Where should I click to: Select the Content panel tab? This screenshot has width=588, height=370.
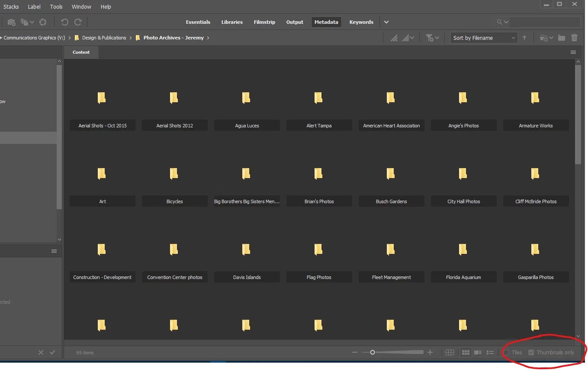pyautogui.click(x=81, y=52)
